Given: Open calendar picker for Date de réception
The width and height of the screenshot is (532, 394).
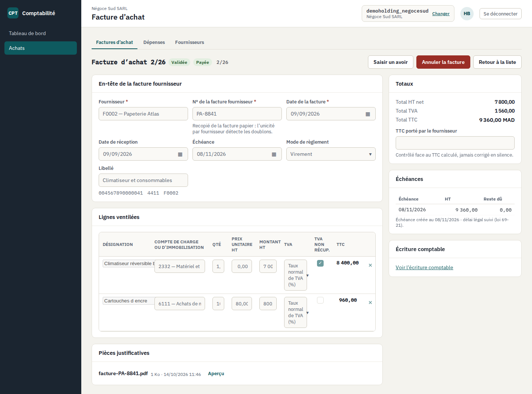Looking at the screenshot, I should [x=180, y=154].
